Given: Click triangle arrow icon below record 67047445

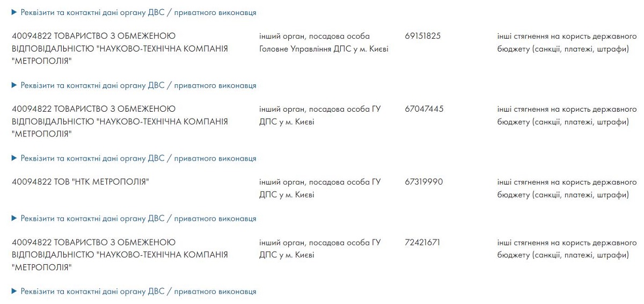Looking at the screenshot, I should coord(14,158).
